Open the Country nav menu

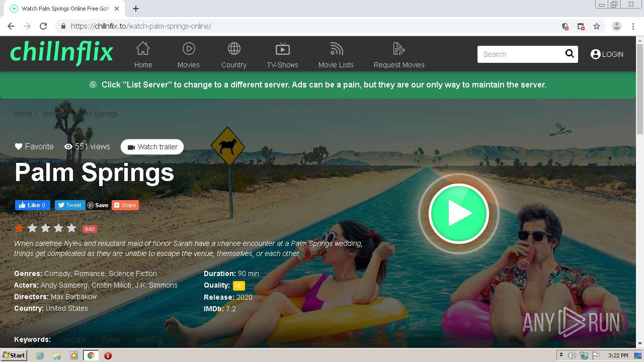click(x=234, y=55)
